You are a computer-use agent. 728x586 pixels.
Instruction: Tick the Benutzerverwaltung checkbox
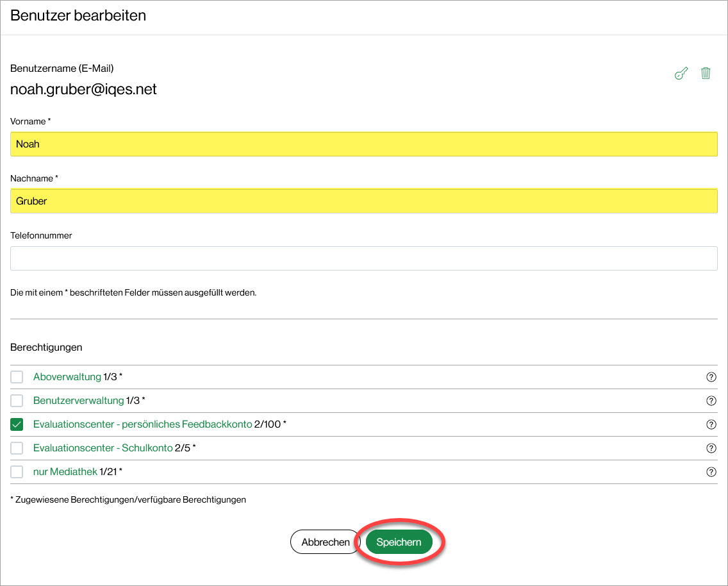pyautogui.click(x=17, y=401)
